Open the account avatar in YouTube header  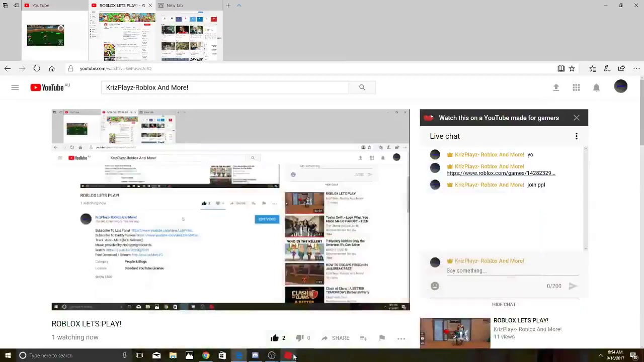pyautogui.click(x=621, y=86)
